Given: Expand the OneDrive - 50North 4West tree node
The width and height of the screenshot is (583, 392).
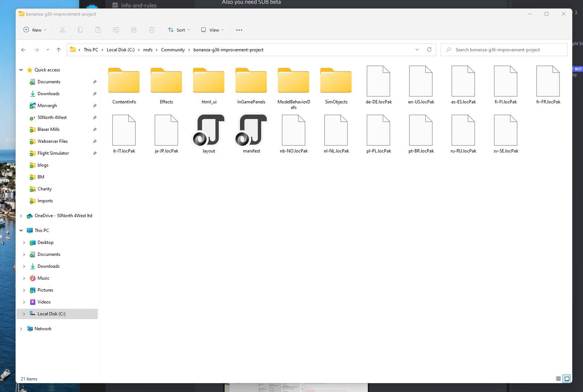Looking at the screenshot, I should point(21,216).
